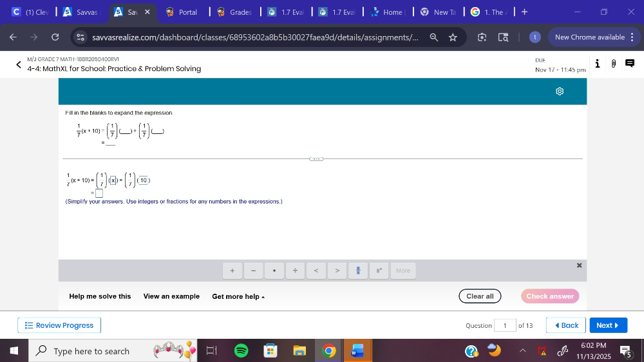Close the math palette with the X
This screenshot has height=362, width=644.
click(579, 265)
